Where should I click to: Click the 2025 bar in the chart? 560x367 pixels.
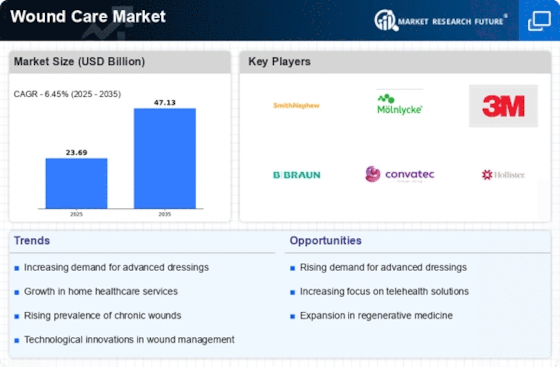(x=76, y=183)
